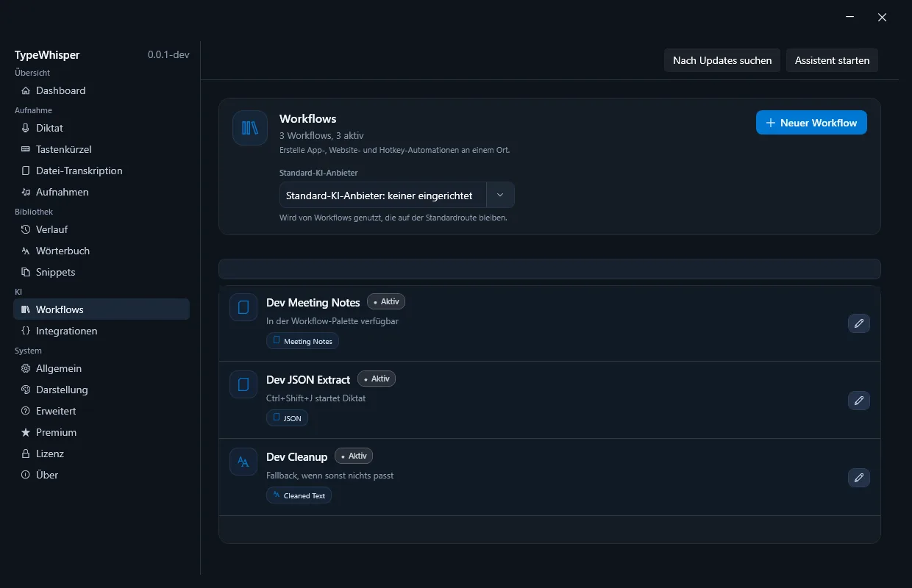Screen dimensions: 912x588
Task: Click the Standard-KI-Anbieter combo box field
Action: tap(397, 195)
